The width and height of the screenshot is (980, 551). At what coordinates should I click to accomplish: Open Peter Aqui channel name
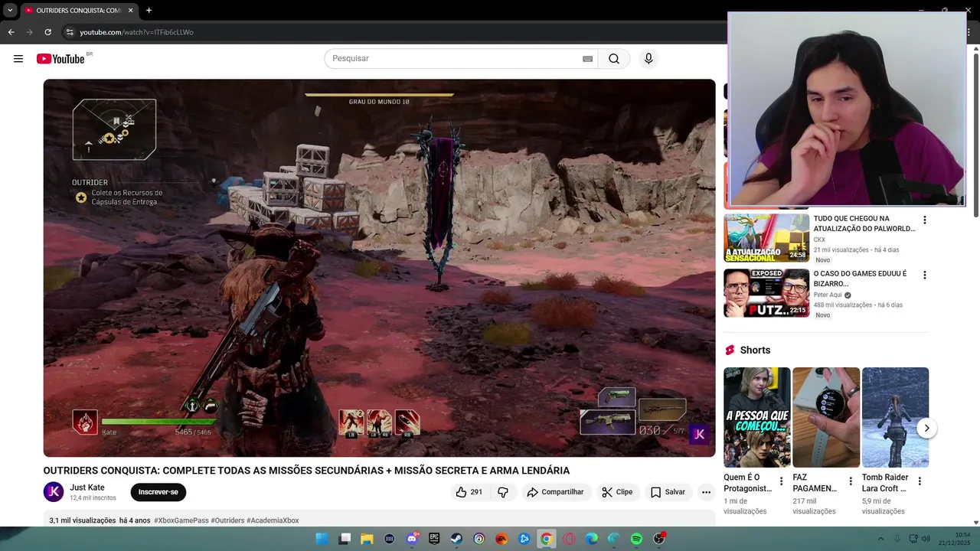pos(828,295)
